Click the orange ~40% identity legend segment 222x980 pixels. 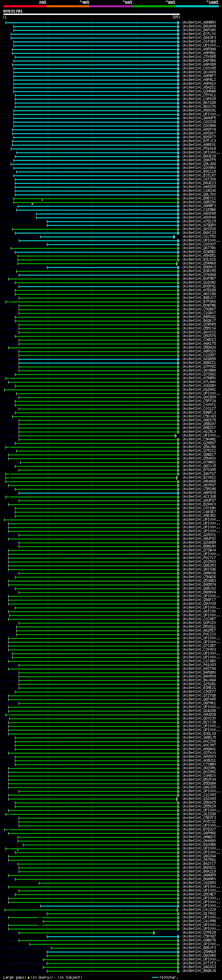[68, 6]
